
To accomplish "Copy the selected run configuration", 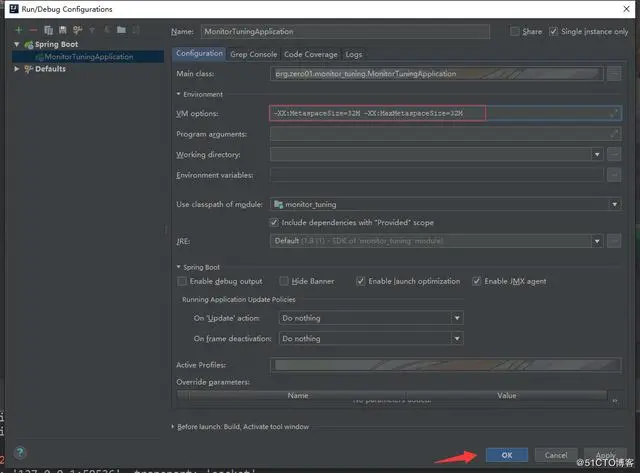I will (x=48, y=30).
